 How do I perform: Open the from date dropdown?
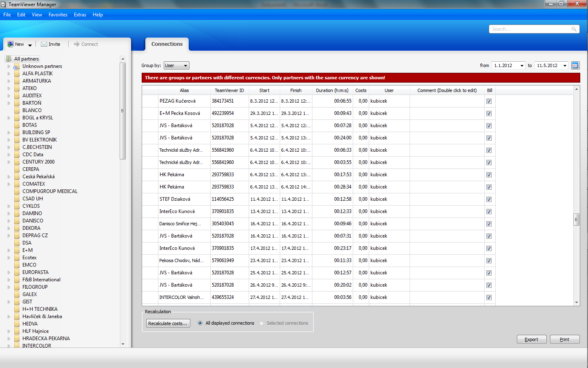522,65
